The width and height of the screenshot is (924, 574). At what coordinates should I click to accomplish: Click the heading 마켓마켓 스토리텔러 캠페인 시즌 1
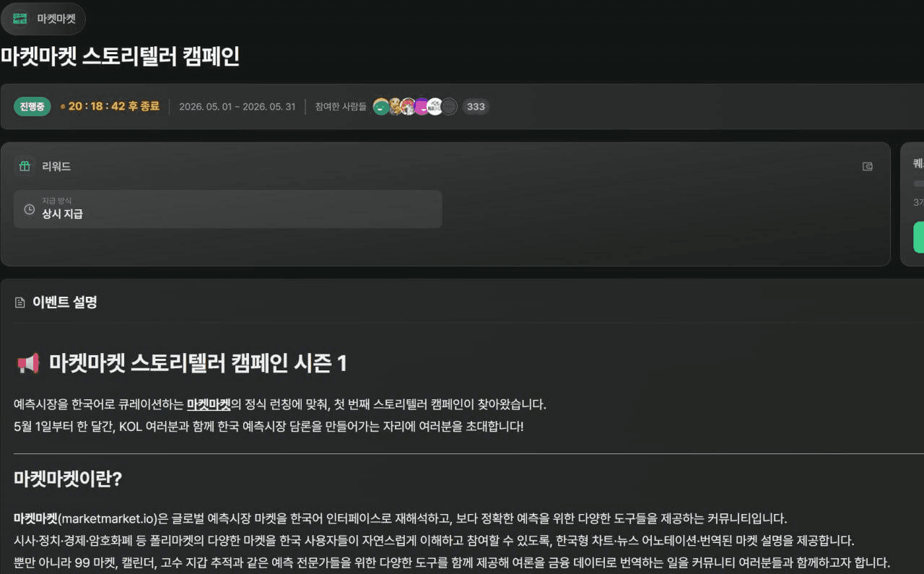click(198, 363)
